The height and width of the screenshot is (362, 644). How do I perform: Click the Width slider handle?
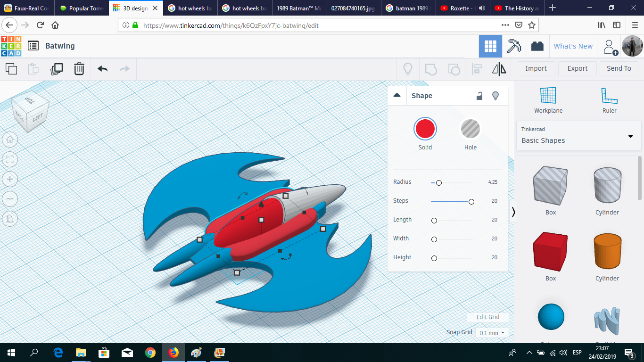tap(434, 239)
